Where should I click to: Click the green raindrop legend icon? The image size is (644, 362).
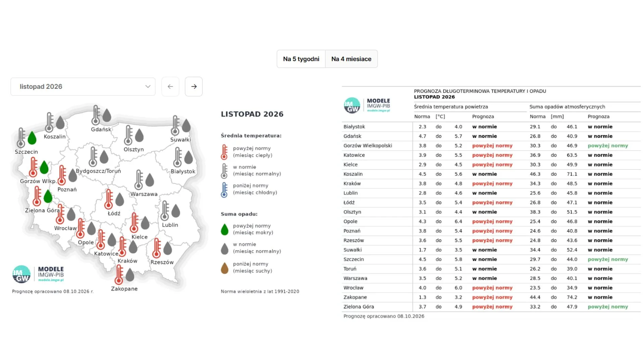[x=225, y=229]
